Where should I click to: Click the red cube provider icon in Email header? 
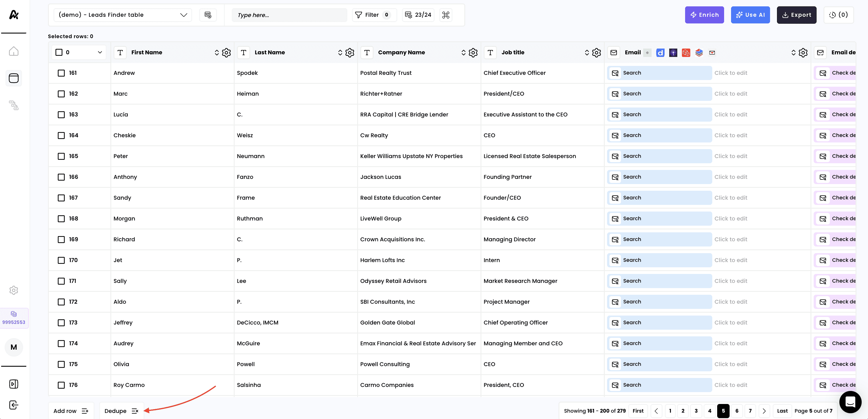pyautogui.click(x=686, y=53)
